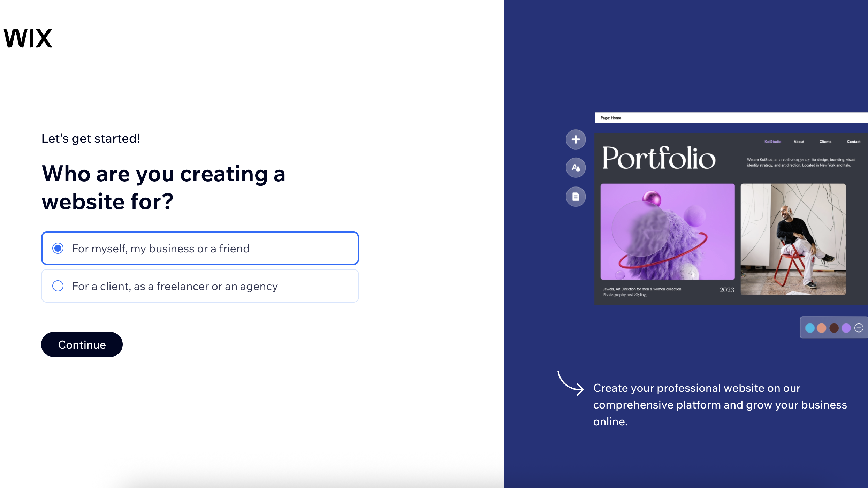This screenshot has width=868, height=488.
Task: Click the circled plus to add a new color
Action: [x=859, y=328]
